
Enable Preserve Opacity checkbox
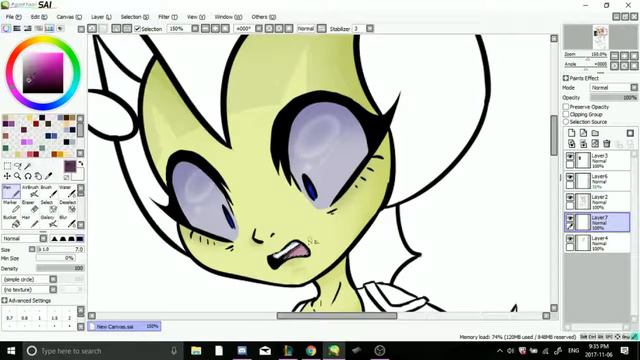566,107
